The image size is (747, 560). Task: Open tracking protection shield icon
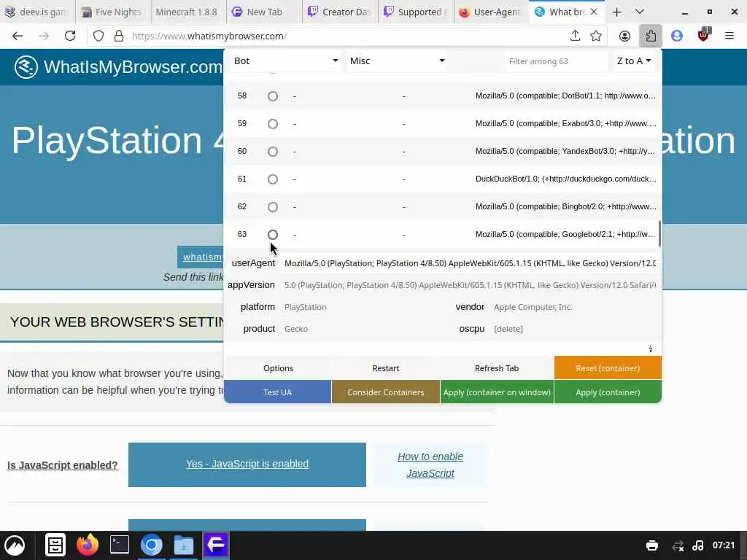pos(98,36)
